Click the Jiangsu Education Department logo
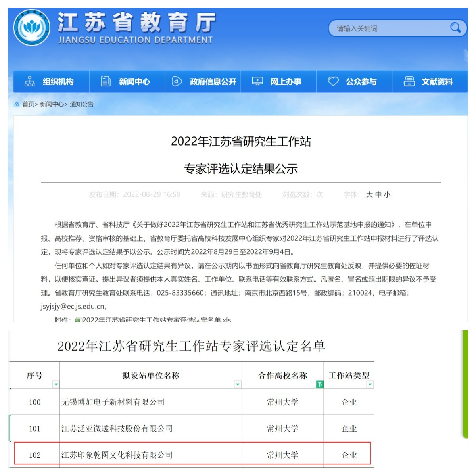476x476 pixels. point(32,28)
